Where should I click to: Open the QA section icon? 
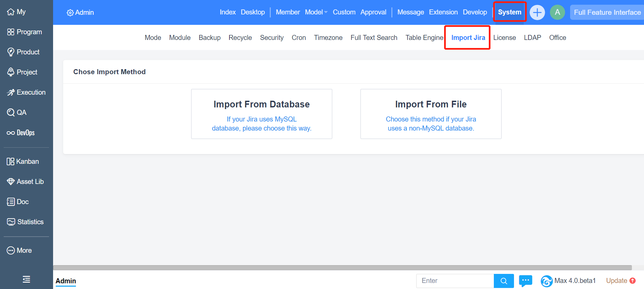(x=11, y=112)
